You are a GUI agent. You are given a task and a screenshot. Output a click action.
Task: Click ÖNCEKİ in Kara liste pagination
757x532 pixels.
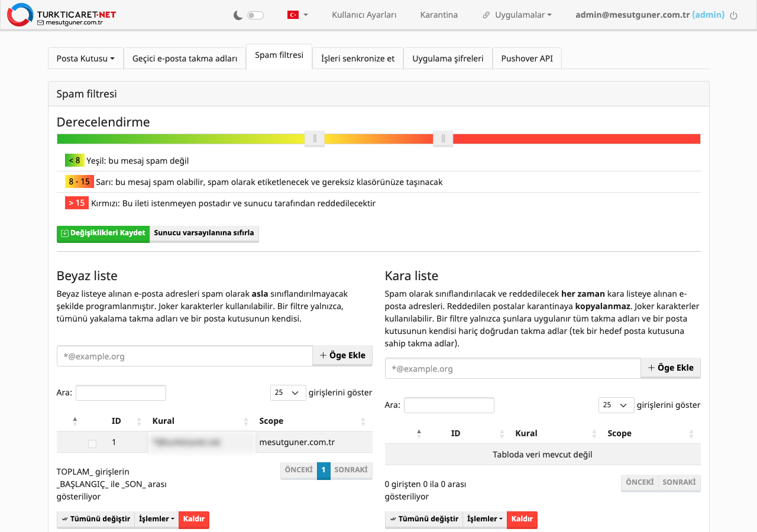(x=640, y=482)
